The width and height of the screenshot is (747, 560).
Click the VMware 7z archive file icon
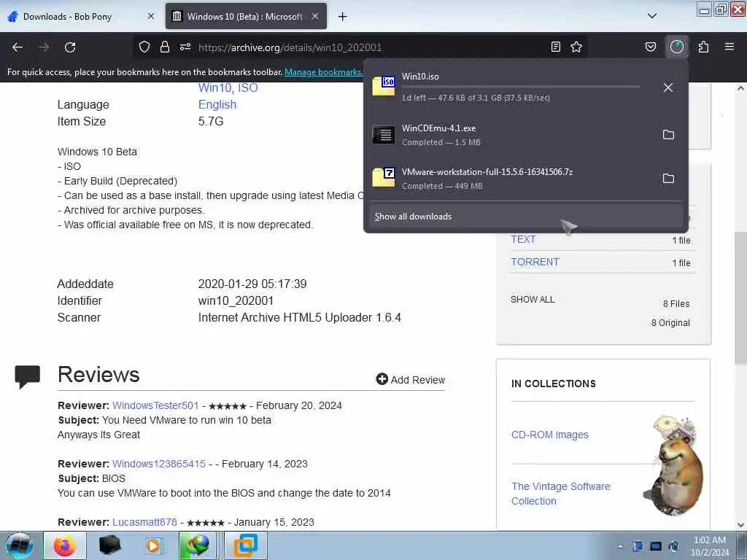(384, 177)
